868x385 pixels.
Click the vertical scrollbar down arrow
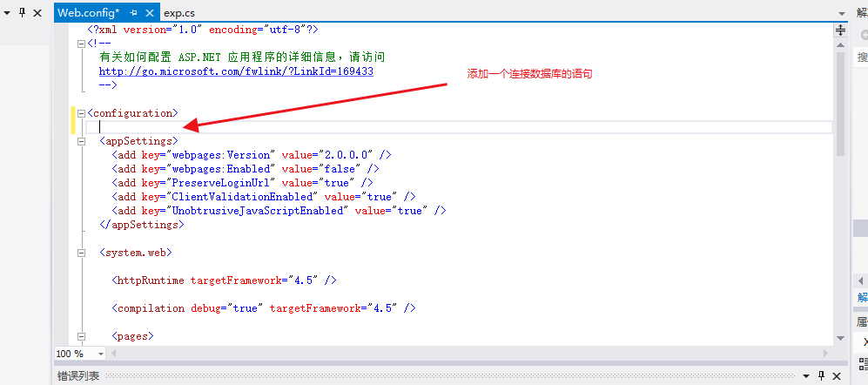click(x=841, y=338)
